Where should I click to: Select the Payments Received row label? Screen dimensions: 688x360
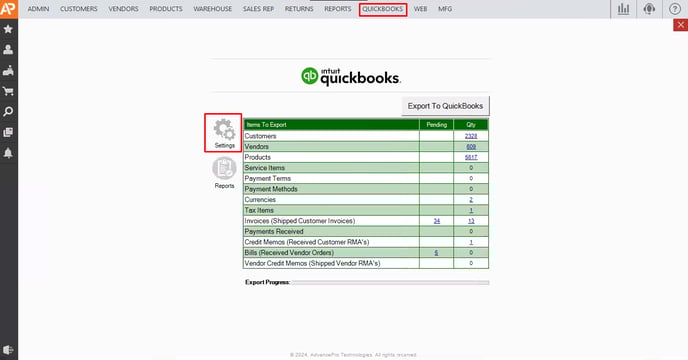(x=274, y=231)
